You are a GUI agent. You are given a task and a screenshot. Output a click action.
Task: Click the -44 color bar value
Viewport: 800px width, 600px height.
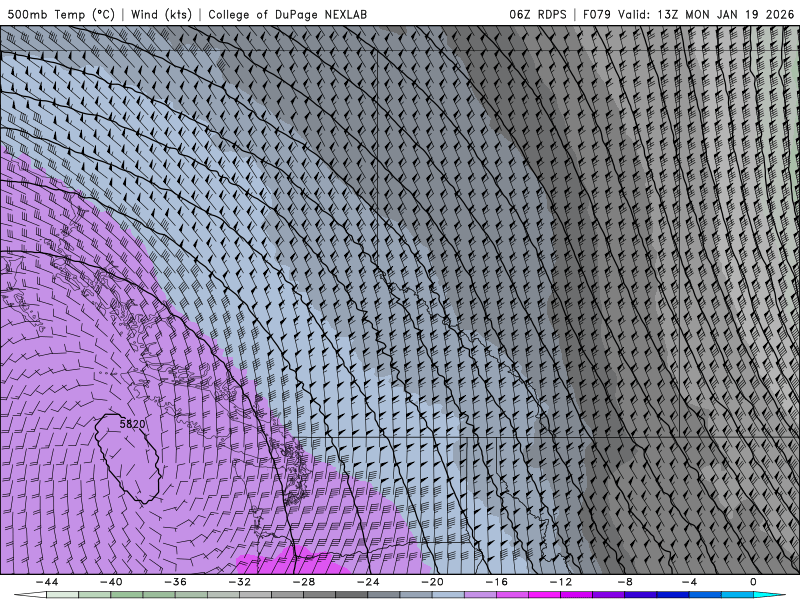(47, 582)
